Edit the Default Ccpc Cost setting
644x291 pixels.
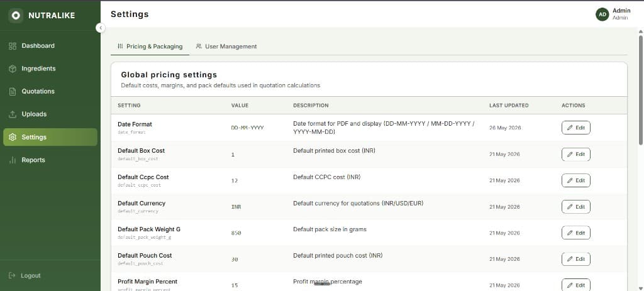tap(576, 180)
